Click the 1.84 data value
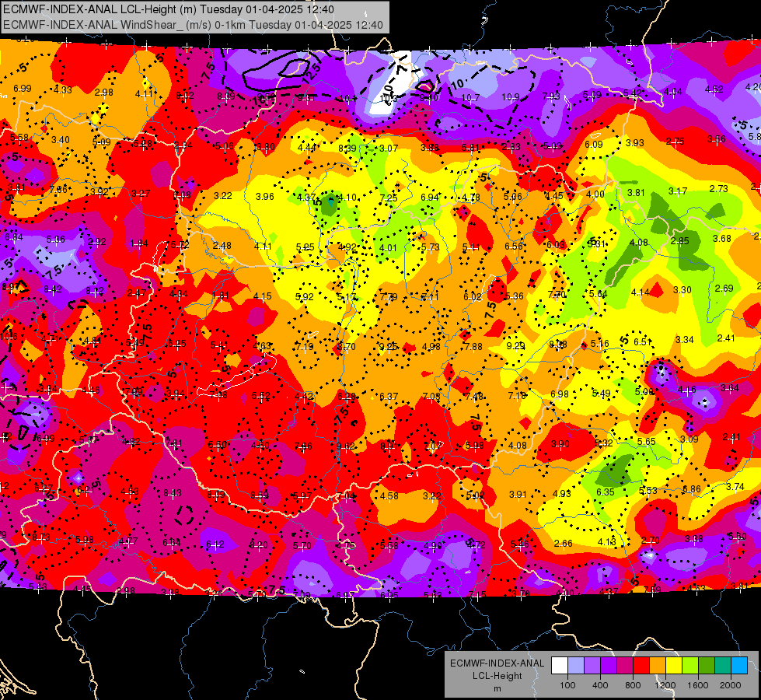This screenshot has width=761, height=700. [139, 243]
